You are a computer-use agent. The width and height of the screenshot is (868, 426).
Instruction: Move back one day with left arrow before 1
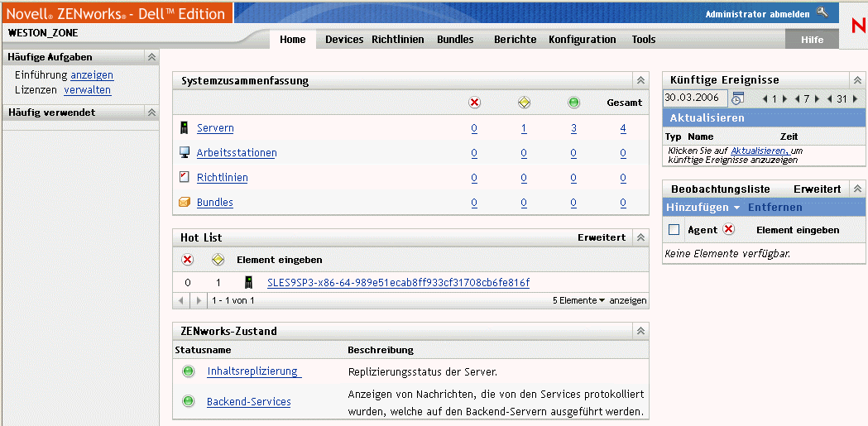point(765,99)
